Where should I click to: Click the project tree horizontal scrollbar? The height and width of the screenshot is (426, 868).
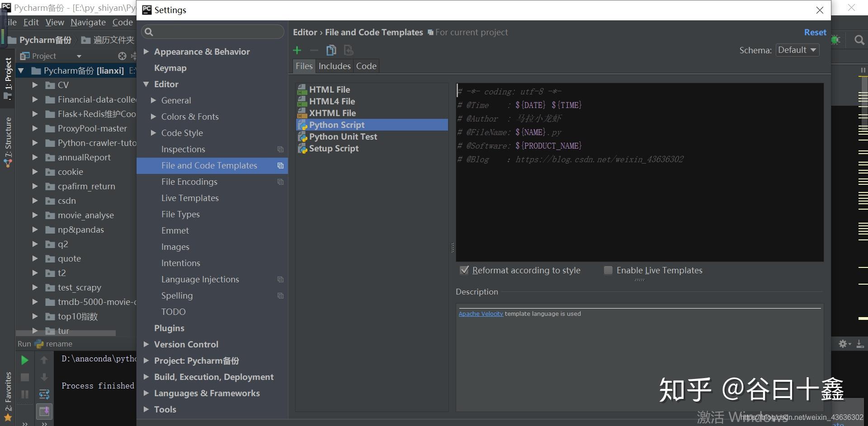(x=66, y=333)
